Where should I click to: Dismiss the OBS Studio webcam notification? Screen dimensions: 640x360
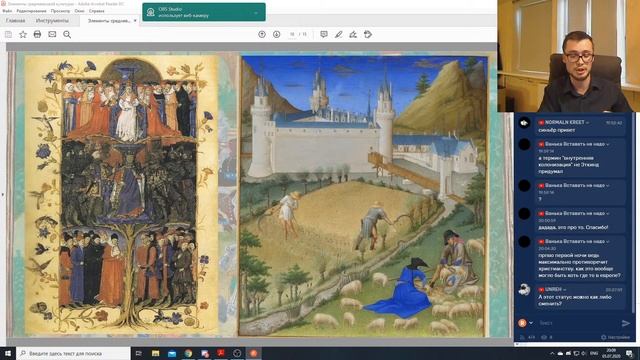(x=256, y=12)
